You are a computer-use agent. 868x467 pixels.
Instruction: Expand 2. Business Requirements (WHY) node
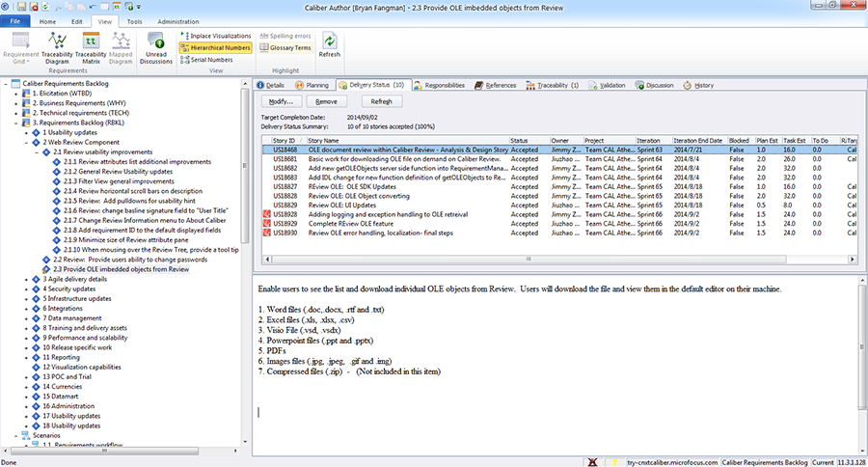[16, 103]
